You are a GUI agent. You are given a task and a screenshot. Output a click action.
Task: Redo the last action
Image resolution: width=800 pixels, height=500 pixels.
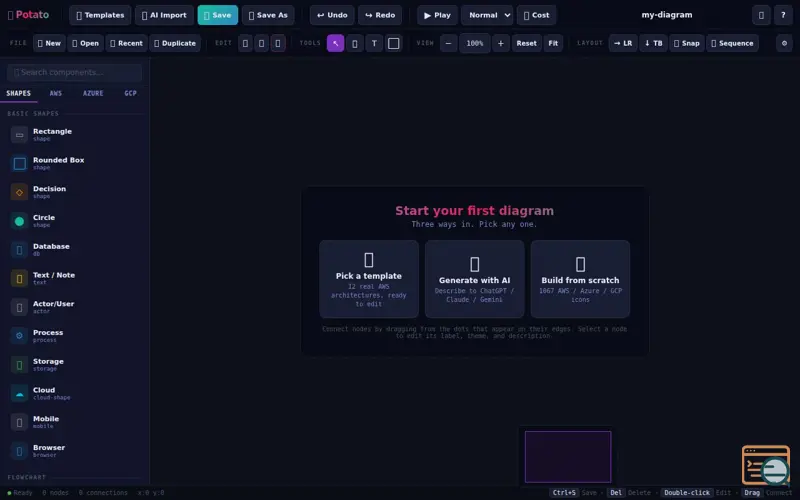[380, 15]
